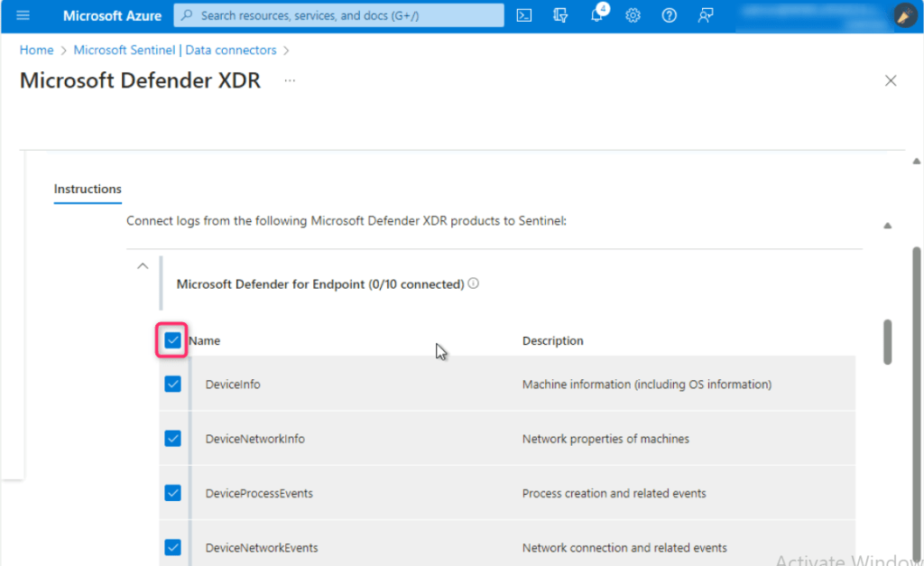Open the Copilot icon in header
This screenshot has height=566, width=924.
point(560,15)
